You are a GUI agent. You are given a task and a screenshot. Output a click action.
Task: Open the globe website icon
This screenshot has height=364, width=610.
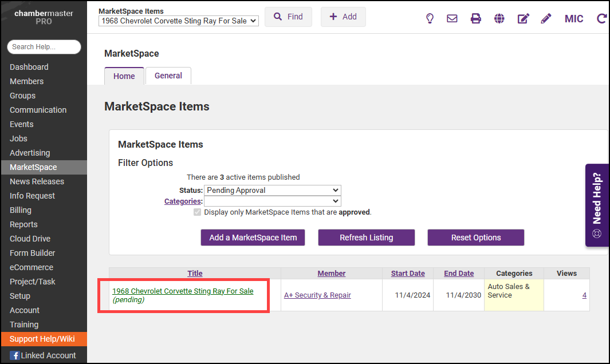click(x=499, y=18)
